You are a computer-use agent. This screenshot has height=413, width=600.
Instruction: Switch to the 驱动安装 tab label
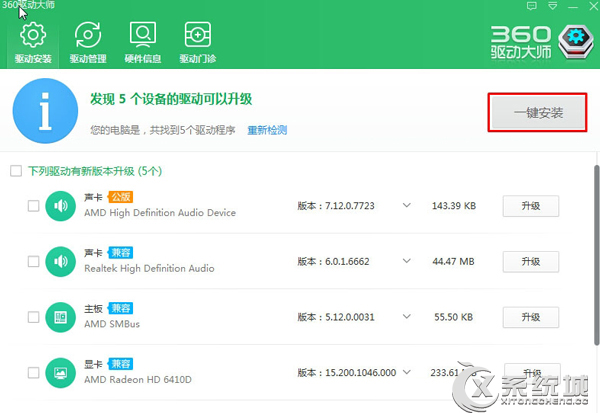[33, 59]
